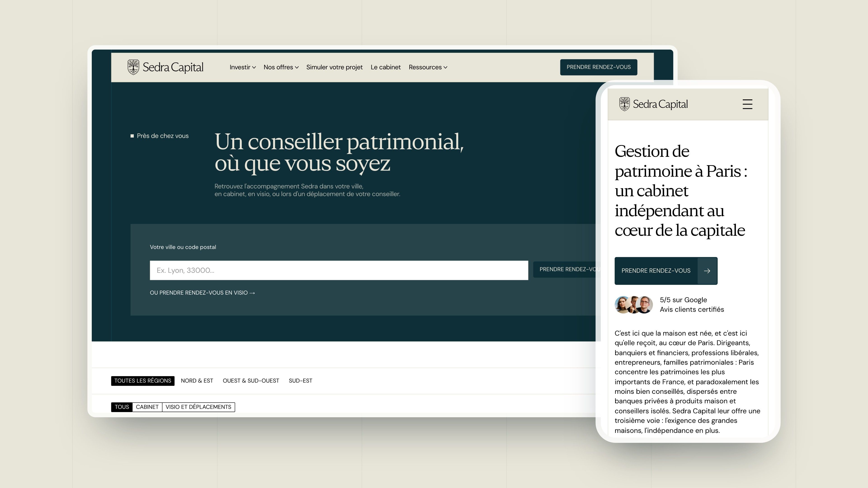Click the Près de chez vous label

click(x=159, y=136)
